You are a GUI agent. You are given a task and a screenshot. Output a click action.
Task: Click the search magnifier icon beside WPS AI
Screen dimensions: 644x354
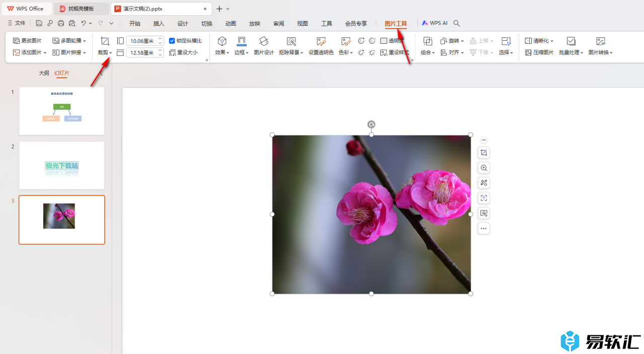(456, 23)
